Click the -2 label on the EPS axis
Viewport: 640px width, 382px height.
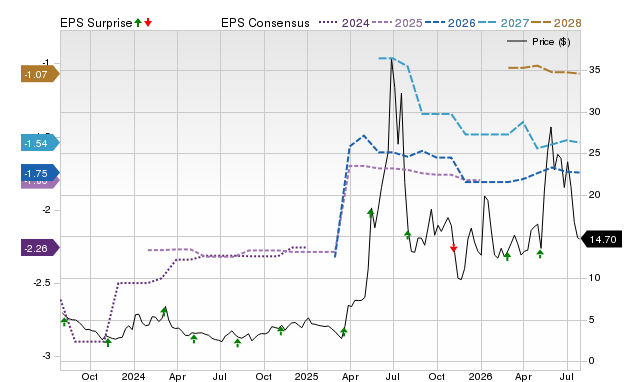[x=46, y=210]
